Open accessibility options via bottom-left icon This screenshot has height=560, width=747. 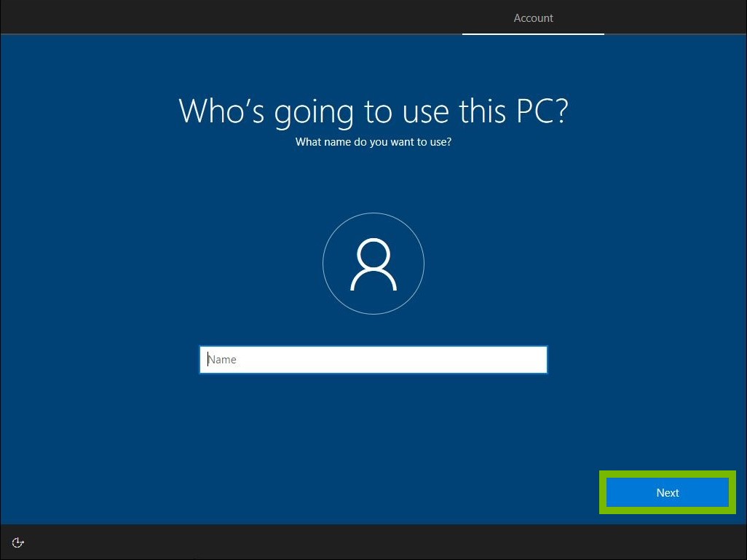[x=17, y=542]
